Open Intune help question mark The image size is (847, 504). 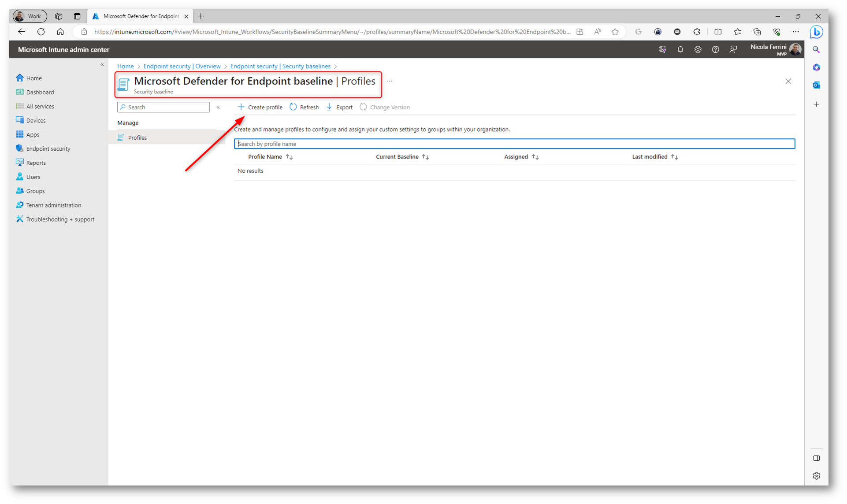tap(715, 49)
